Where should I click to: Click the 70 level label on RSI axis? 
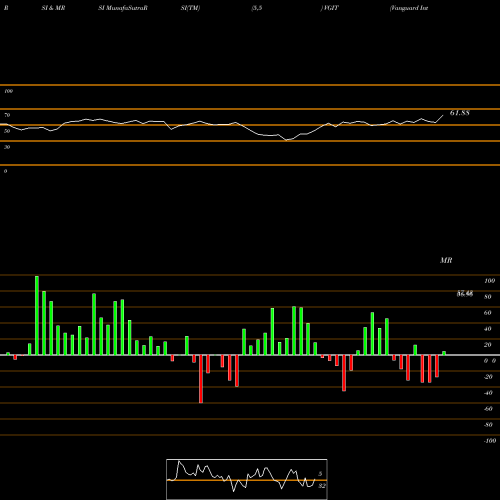click(x=7, y=115)
